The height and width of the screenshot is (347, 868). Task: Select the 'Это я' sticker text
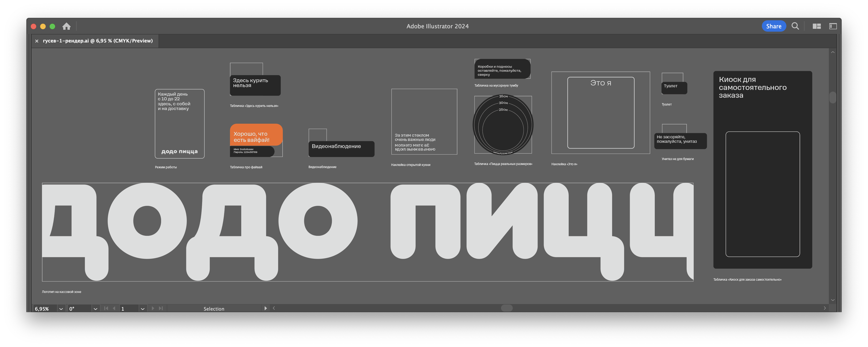(x=601, y=83)
